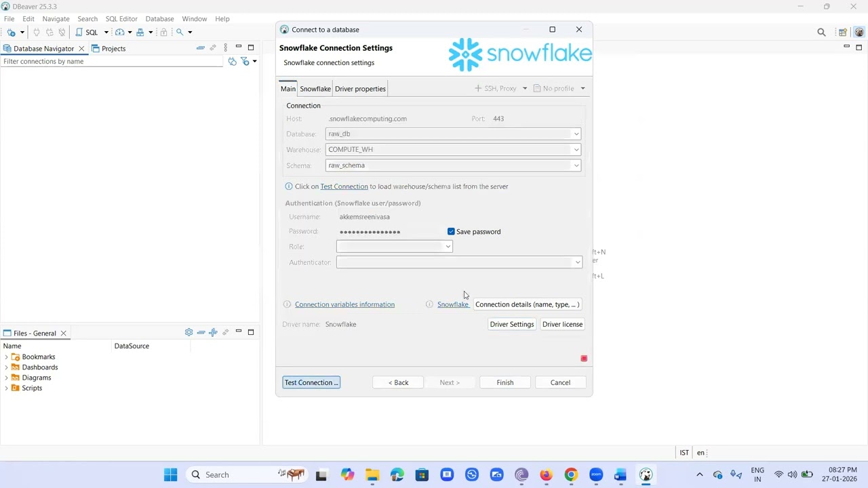Switch to the Projects tab
The height and width of the screenshot is (488, 868).
[108, 49]
